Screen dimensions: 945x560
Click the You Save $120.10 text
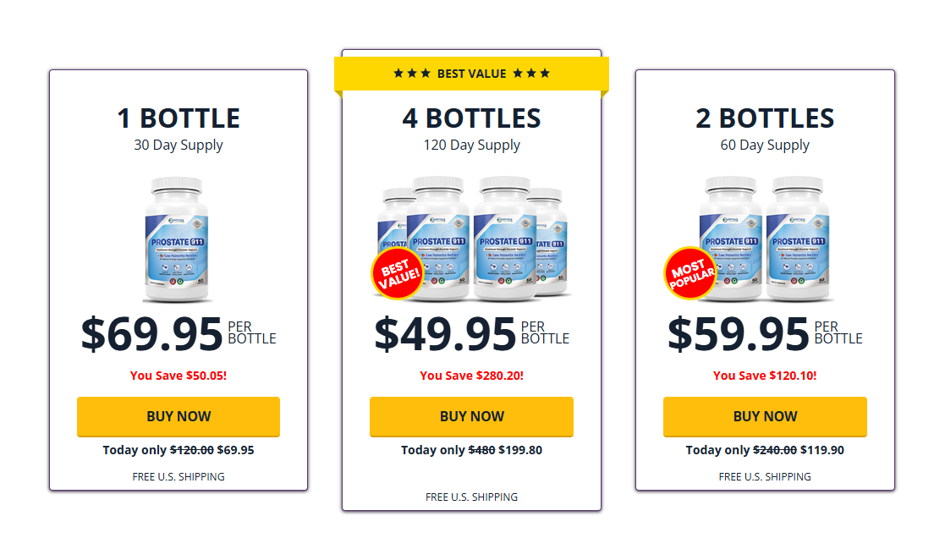tap(765, 376)
